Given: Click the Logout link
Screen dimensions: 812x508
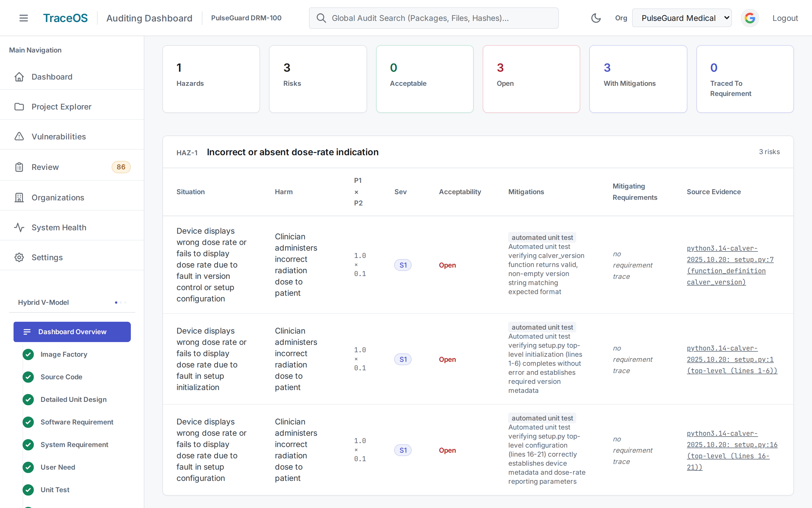Looking at the screenshot, I should [x=785, y=18].
